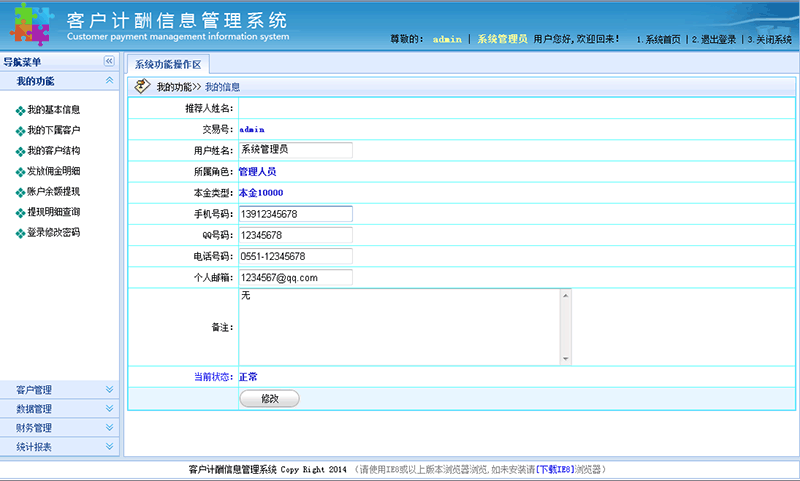The width and height of the screenshot is (800, 481).
Task: Click the icon beside 帐户余额提现
Action: point(20,192)
